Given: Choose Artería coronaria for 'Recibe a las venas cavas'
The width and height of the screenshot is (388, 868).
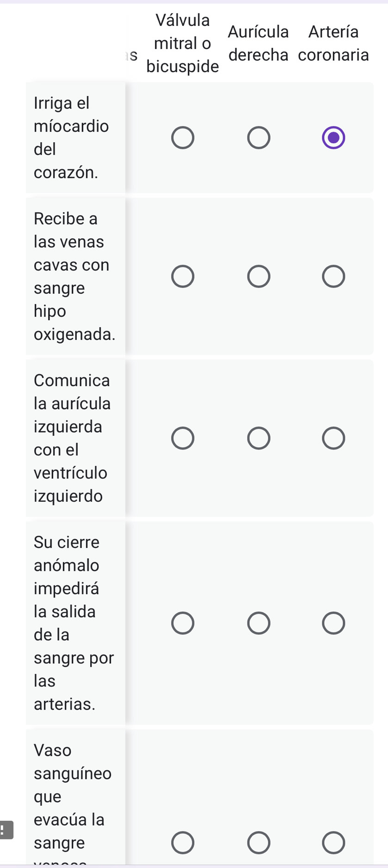Looking at the screenshot, I should pos(333,276).
